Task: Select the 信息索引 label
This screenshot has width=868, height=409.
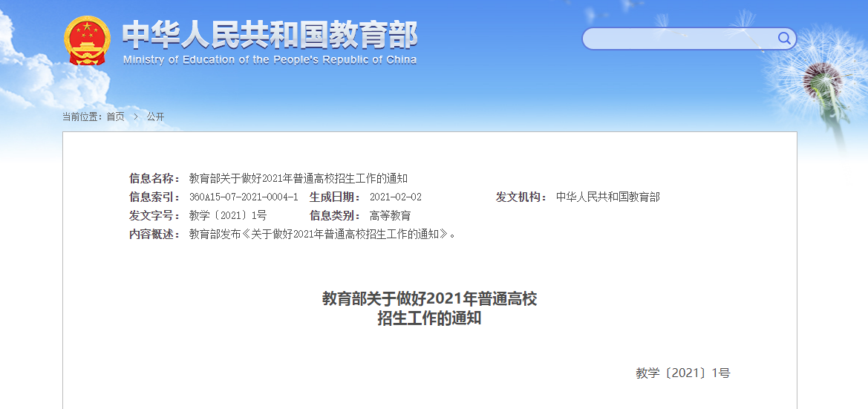Action: tap(154, 197)
